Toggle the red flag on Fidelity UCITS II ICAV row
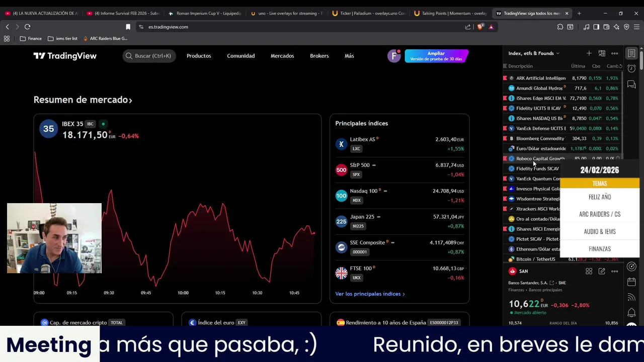Screen dimensions: 644x362 coord(505,108)
